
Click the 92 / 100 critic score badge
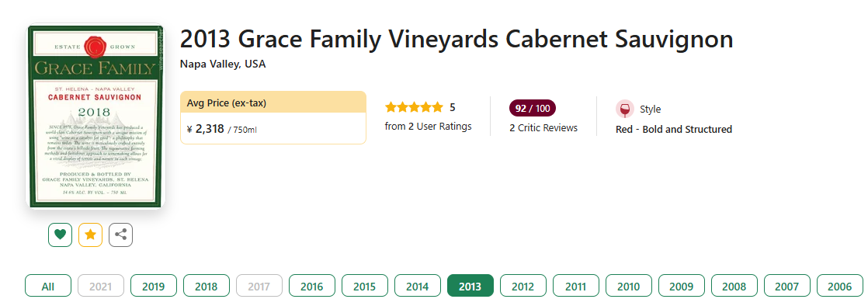tap(533, 108)
